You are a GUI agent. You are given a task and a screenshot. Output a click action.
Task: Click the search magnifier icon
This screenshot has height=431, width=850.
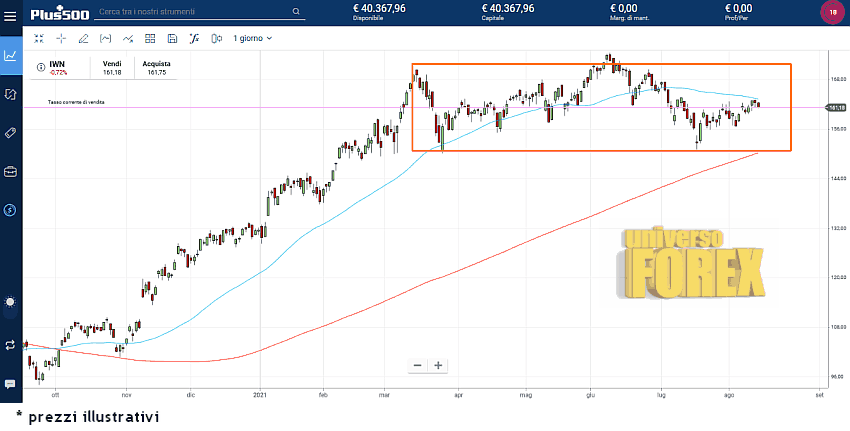click(297, 12)
